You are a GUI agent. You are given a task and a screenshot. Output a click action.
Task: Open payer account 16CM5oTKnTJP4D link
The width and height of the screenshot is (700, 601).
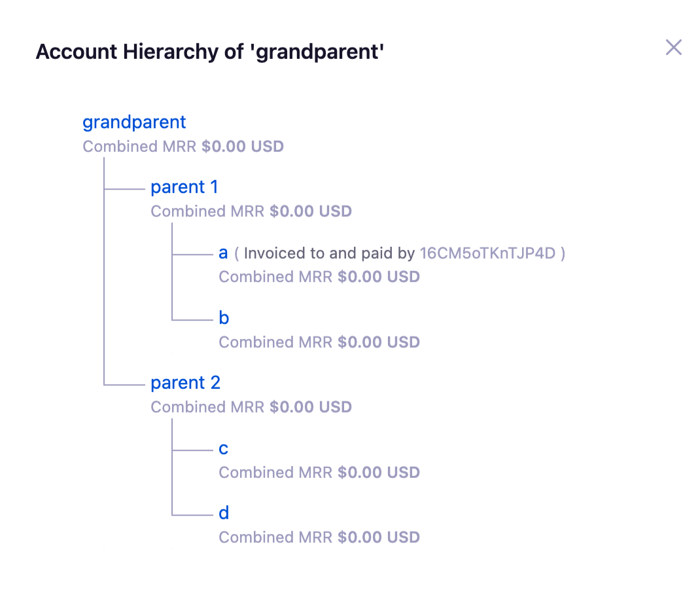coord(487,253)
